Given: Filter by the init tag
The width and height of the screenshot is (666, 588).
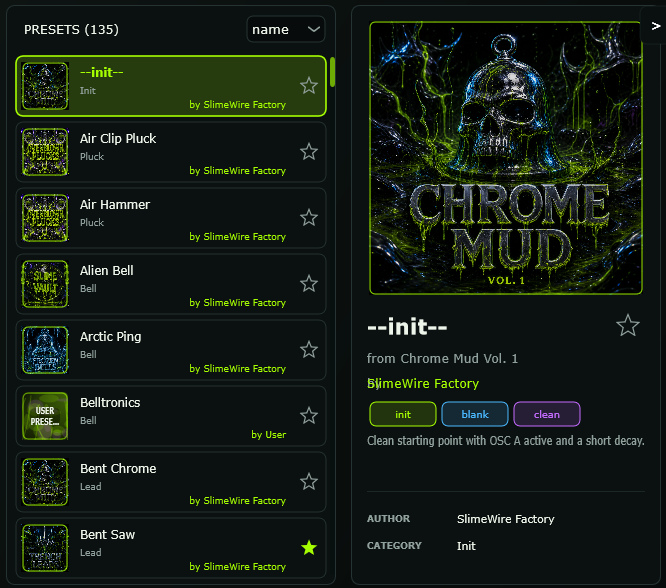Looking at the screenshot, I should point(403,414).
